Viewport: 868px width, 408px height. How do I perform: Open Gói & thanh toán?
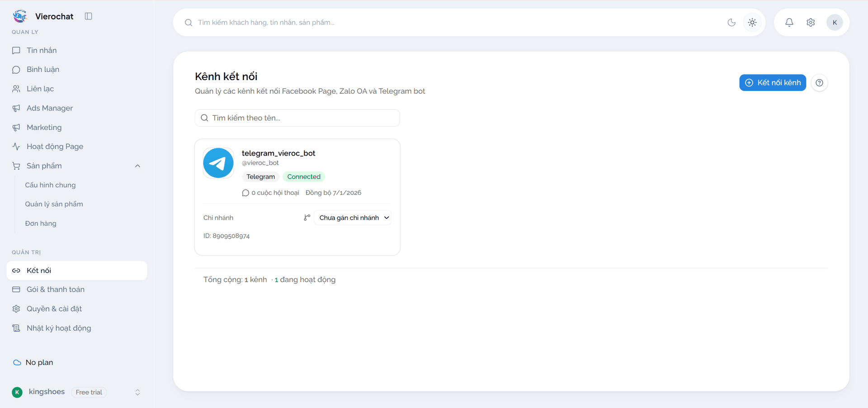click(77, 289)
